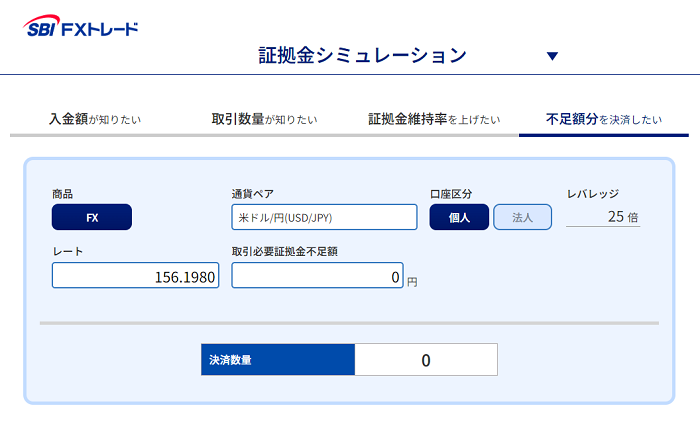
Task: Click the 口座区分 label
Action: click(x=451, y=194)
